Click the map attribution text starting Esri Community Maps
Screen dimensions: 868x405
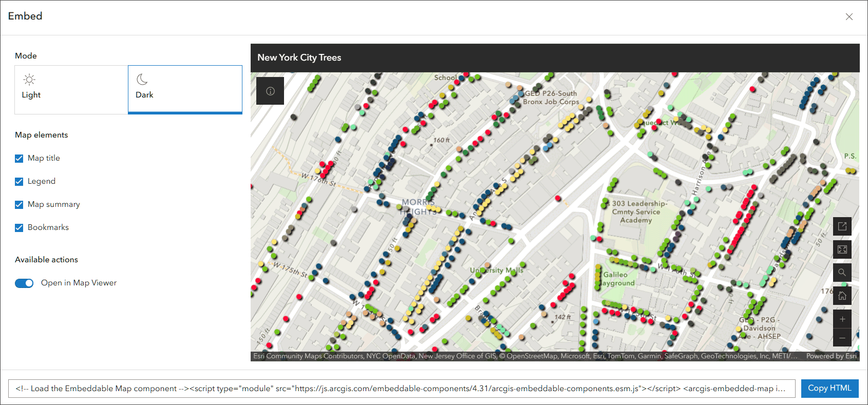(525, 356)
